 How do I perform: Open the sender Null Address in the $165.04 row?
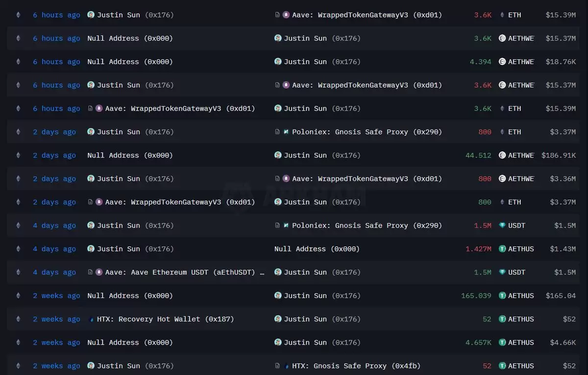130,296
